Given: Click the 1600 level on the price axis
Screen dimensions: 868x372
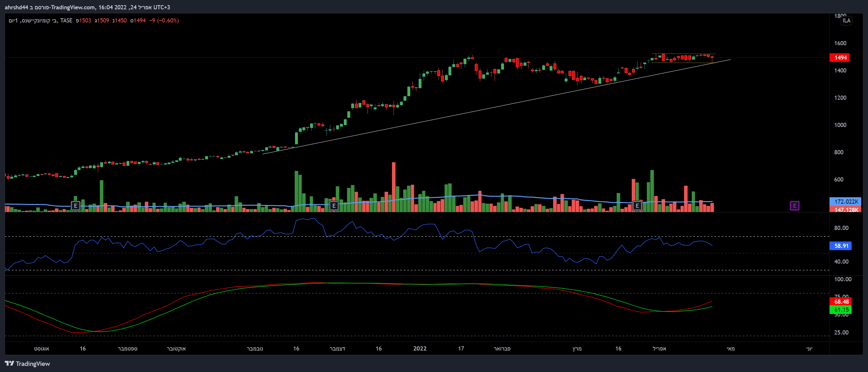Looking at the screenshot, I should (840, 43).
